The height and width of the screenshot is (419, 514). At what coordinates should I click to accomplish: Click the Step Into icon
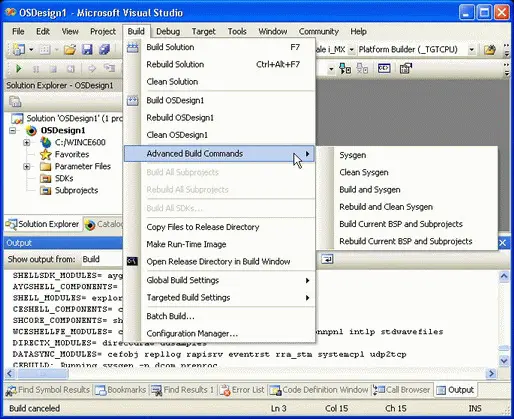tap(109, 69)
